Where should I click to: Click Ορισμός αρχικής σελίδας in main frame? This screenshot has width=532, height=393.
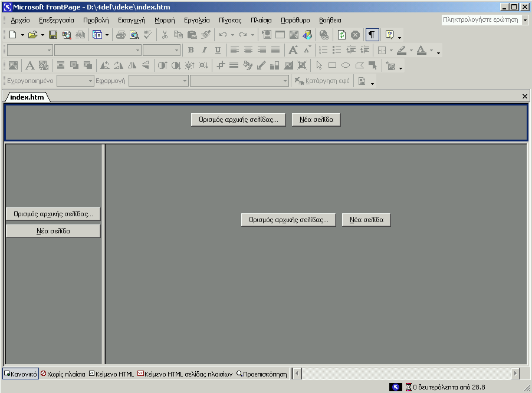point(288,220)
